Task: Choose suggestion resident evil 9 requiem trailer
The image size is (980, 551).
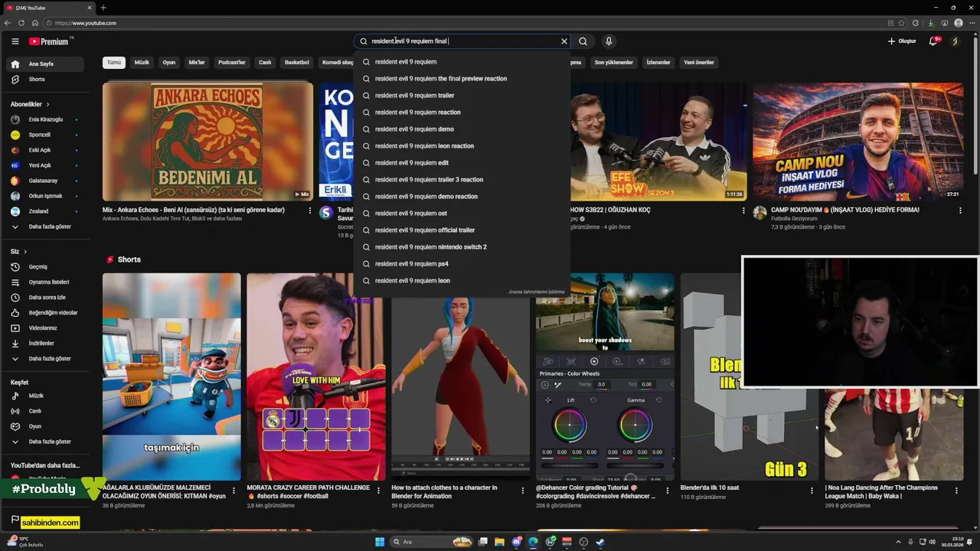Action: [x=462, y=96]
